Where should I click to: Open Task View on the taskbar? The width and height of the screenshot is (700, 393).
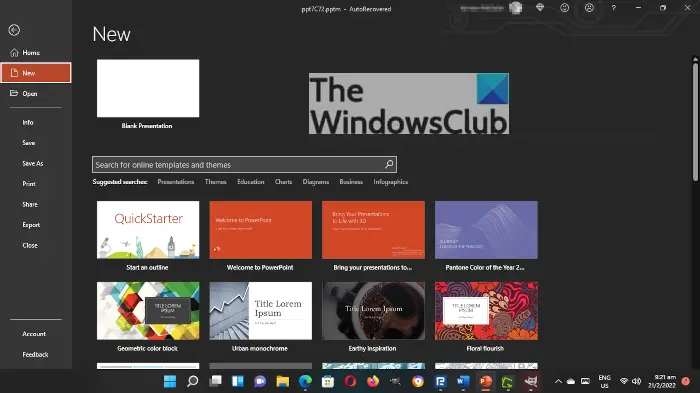[215, 381]
